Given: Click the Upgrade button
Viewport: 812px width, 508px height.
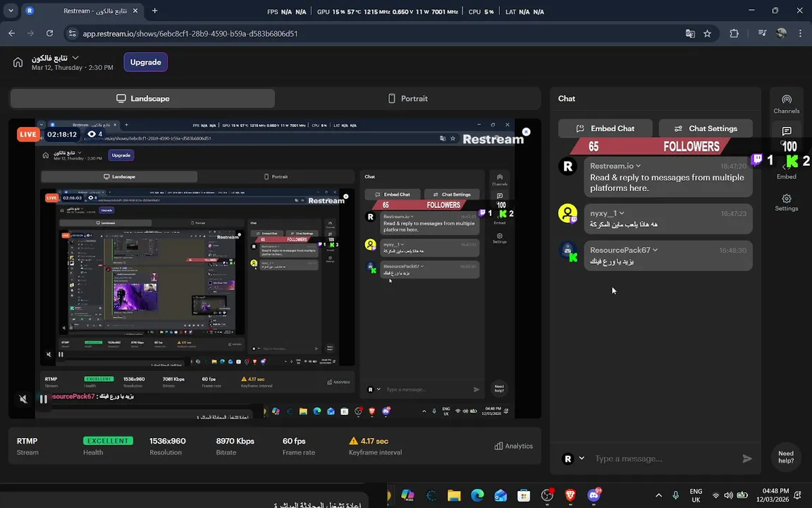Looking at the screenshot, I should (x=145, y=62).
